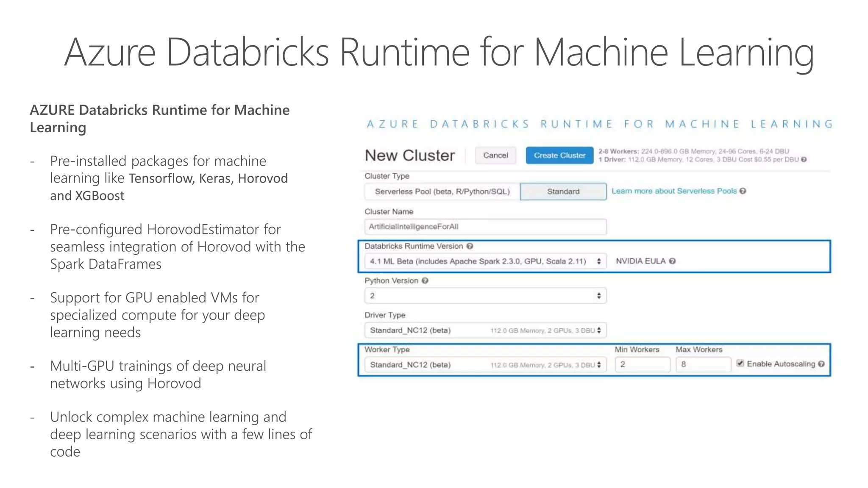Click the NVIDIA EULA label
This screenshot has height=488, width=868.
click(640, 261)
